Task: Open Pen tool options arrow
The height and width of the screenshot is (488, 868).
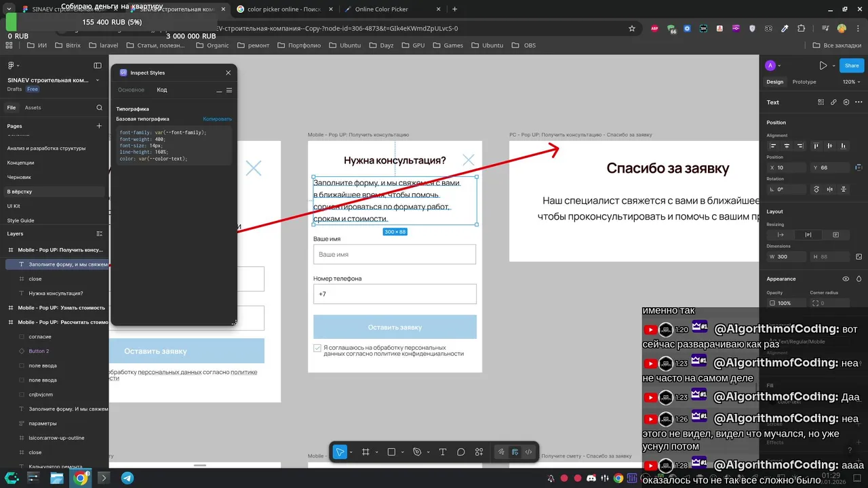Action: point(428,452)
